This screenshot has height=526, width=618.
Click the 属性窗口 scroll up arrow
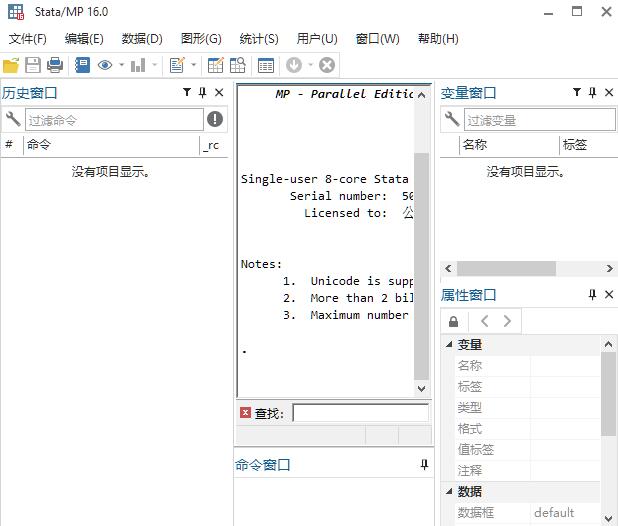point(608,344)
